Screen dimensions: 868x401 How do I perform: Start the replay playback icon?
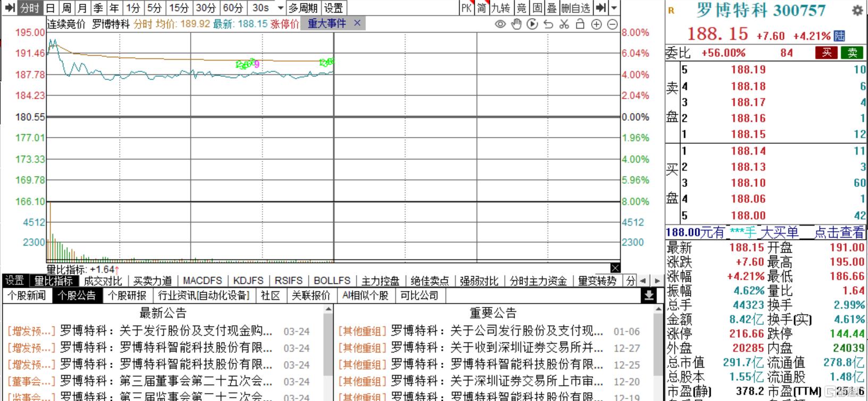pyautogui.click(x=532, y=24)
